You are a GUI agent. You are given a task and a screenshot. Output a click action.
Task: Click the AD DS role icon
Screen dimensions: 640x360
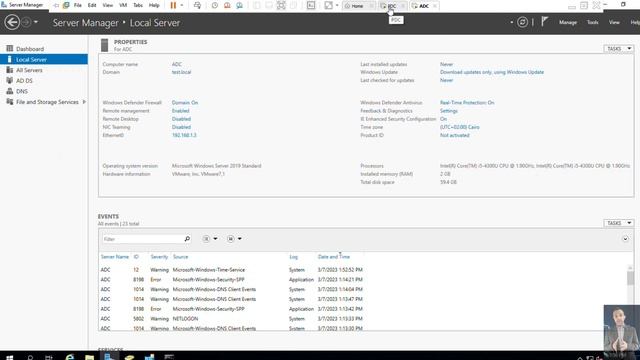point(10,80)
